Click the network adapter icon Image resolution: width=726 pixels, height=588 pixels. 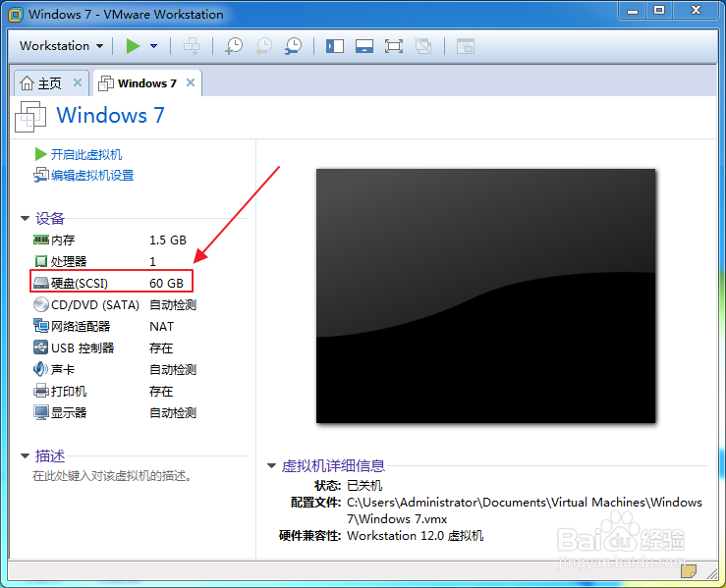[40, 326]
